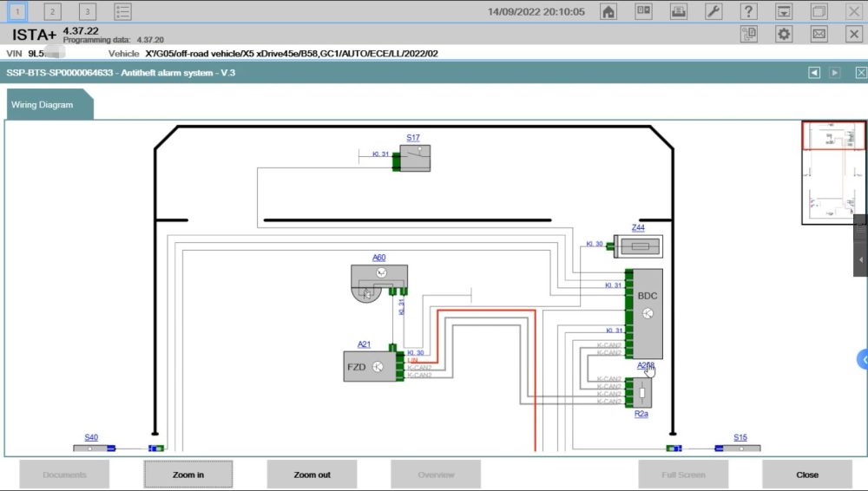
Task: Select the BDC control unit block
Action: click(x=648, y=314)
